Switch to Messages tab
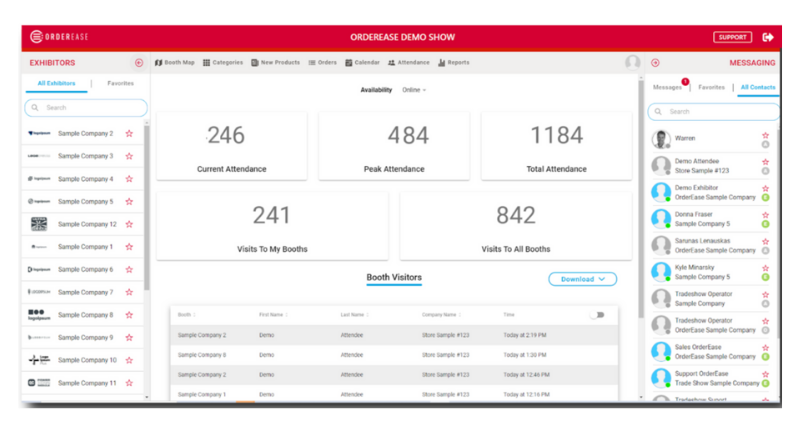The height and width of the screenshot is (442, 795). coord(667,87)
